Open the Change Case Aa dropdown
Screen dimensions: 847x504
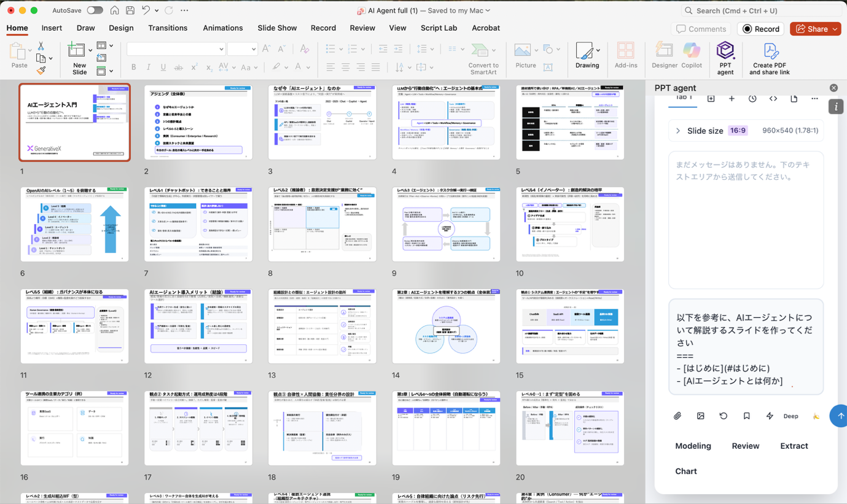[x=249, y=67]
